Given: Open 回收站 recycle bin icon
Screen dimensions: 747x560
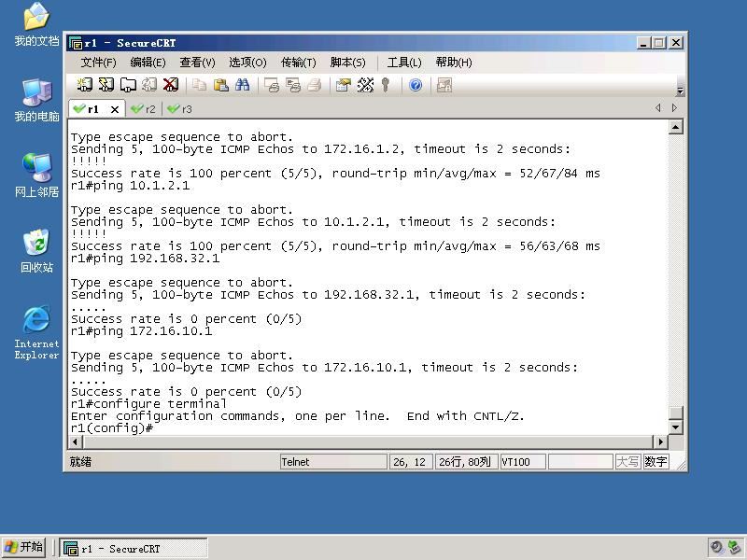Looking at the screenshot, I should 36,251.
